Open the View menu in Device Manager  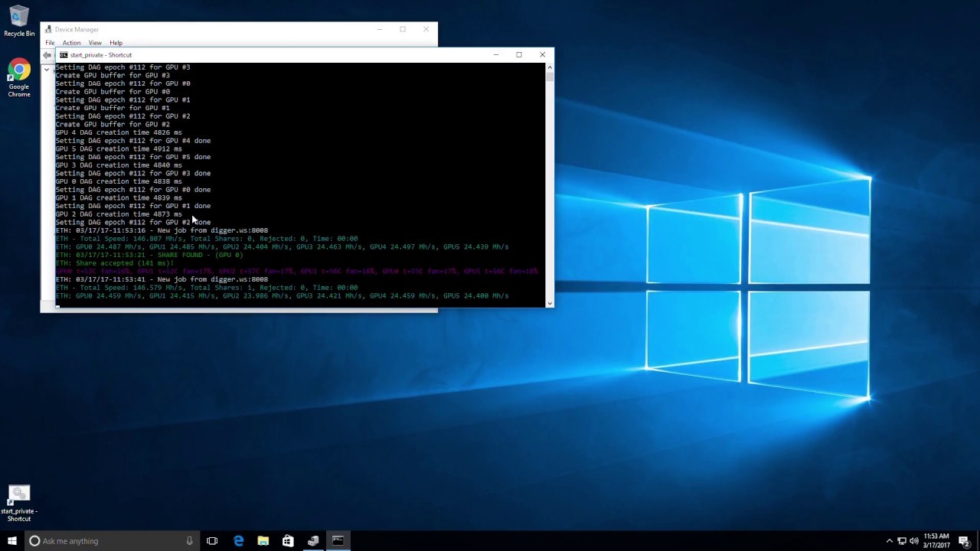pyautogui.click(x=95, y=43)
